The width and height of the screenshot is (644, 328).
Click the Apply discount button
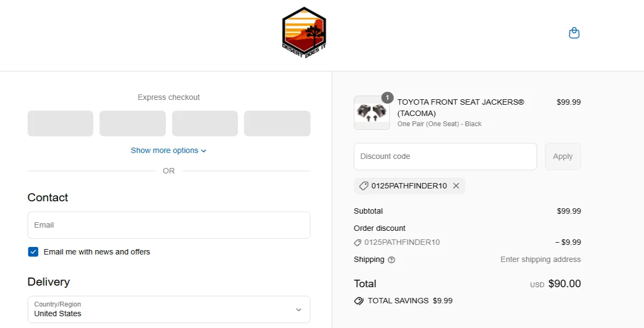pos(562,156)
